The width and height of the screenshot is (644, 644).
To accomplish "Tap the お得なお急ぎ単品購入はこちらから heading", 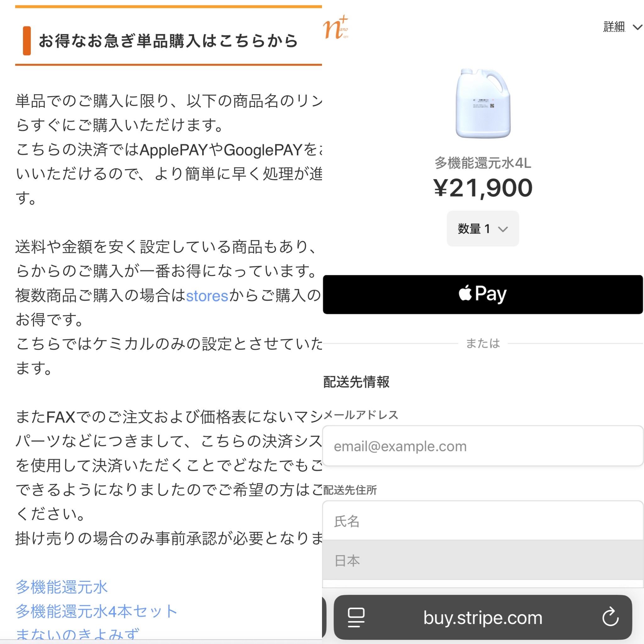I will pyautogui.click(x=168, y=41).
